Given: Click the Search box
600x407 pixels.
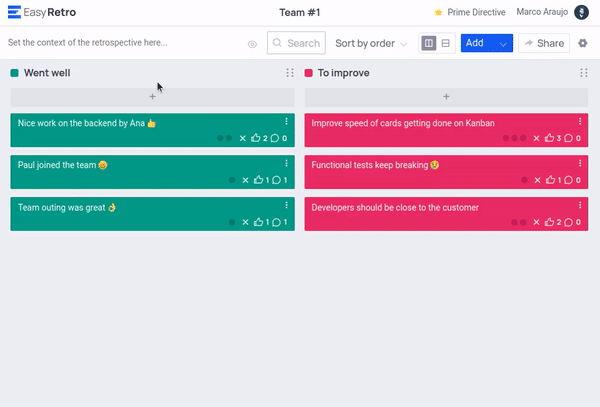Looking at the screenshot, I should click(x=296, y=43).
